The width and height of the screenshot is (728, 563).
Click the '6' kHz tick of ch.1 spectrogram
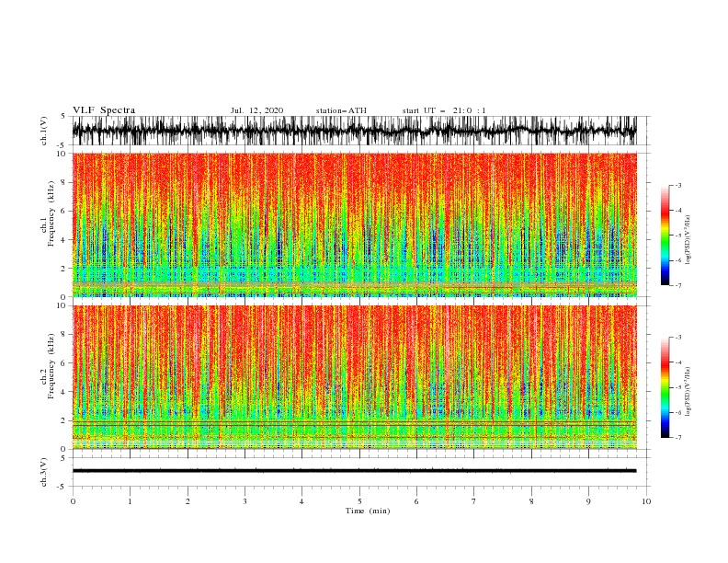tap(65, 211)
